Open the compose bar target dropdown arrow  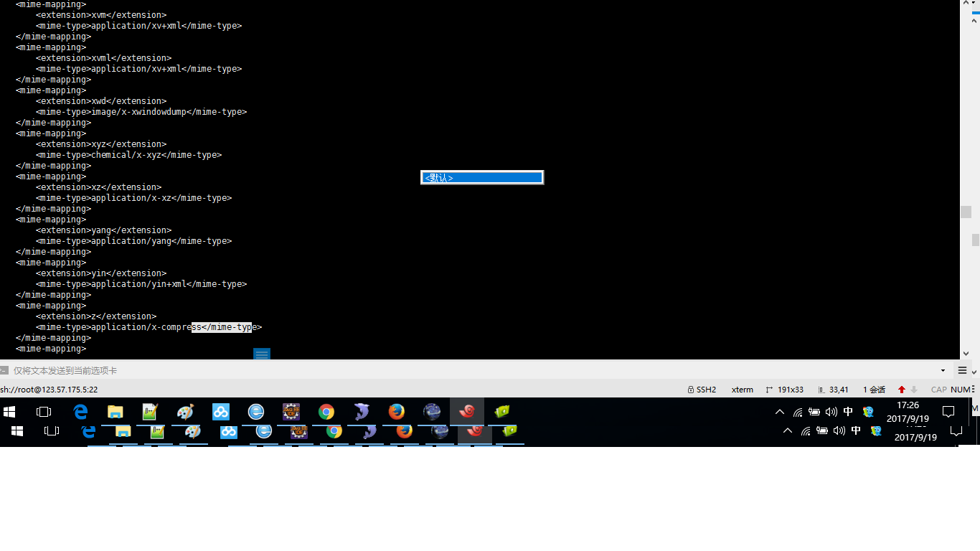[943, 370]
